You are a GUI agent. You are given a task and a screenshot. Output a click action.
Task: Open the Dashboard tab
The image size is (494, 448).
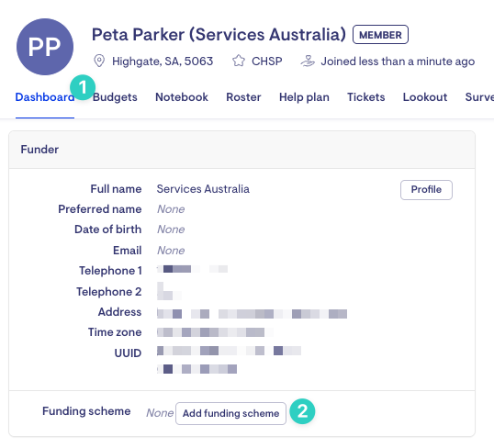coord(45,97)
